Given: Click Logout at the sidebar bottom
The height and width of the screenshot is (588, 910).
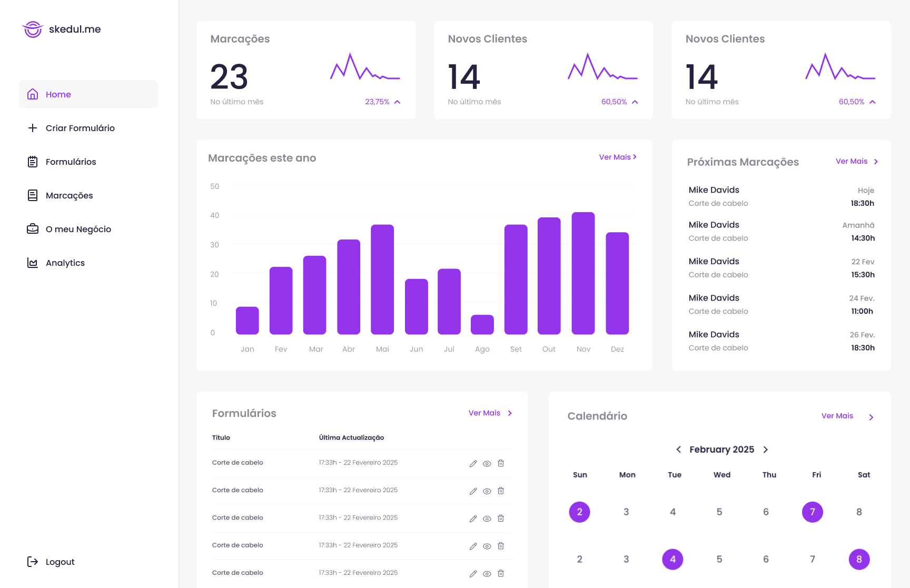Looking at the screenshot, I should [x=51, y=562].
